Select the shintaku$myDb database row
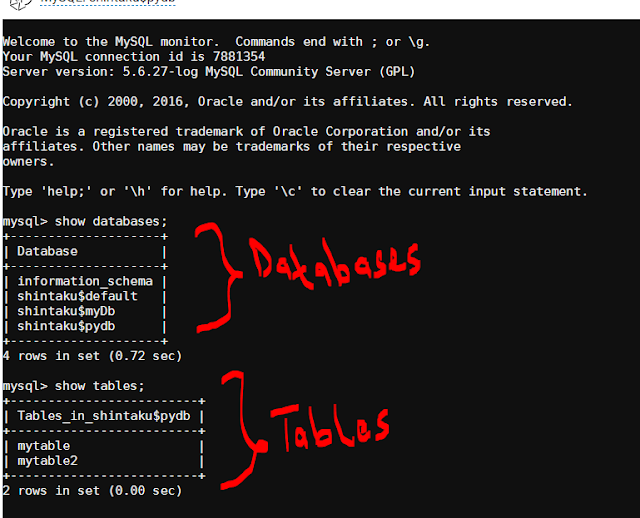 85,311
